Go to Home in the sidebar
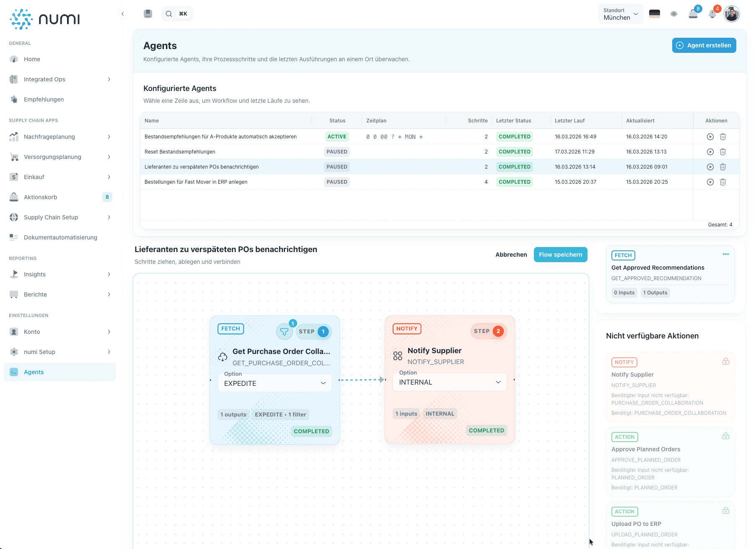Image resolution: width=756 pixels, height=549 pixels. click(60, 59)
